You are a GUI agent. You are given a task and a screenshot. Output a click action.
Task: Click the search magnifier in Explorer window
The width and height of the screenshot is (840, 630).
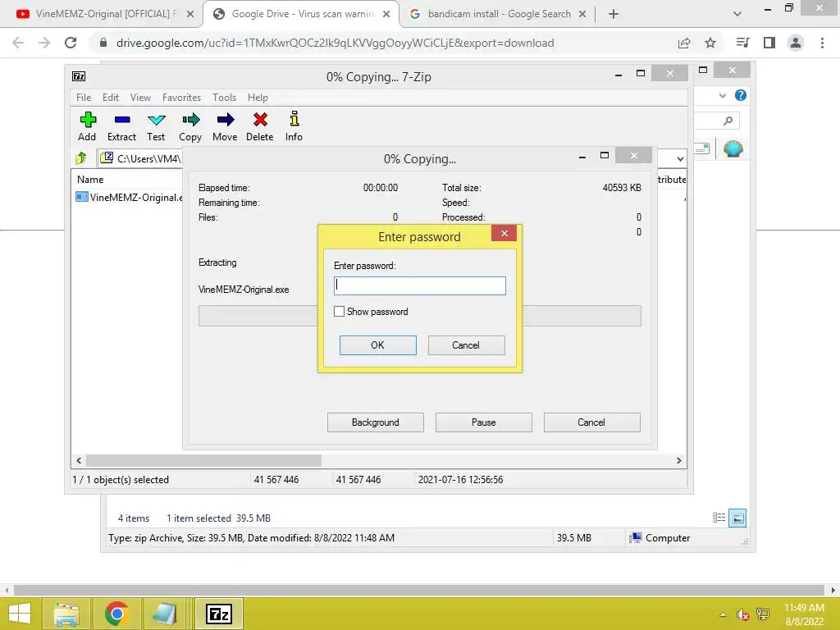tap(728, 121)
